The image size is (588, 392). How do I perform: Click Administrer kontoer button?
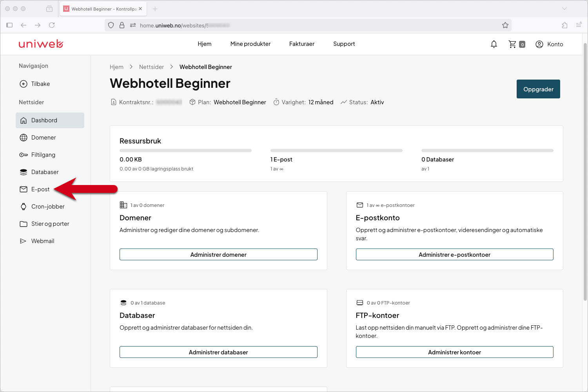click(x=454, y=352)
